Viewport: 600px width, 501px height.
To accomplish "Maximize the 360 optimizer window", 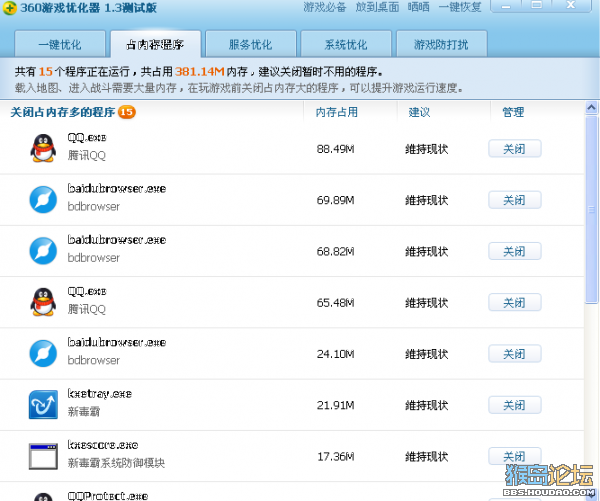I will point(537,5).
